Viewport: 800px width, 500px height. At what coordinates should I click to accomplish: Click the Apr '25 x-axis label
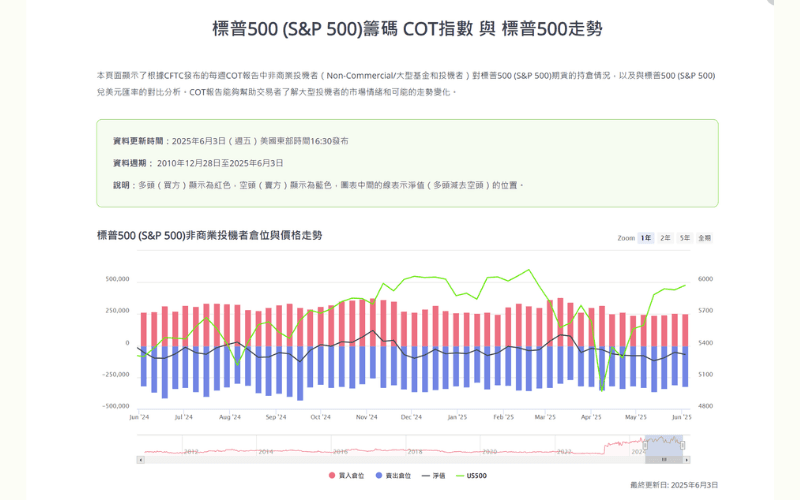(591, 417)
